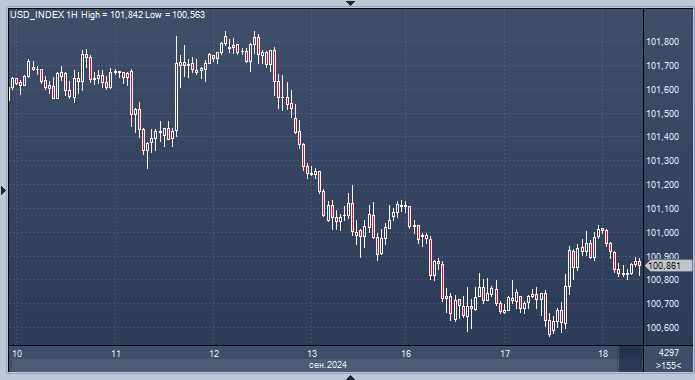Screen dimensions: 695x380
Task: Select date 11 on the time axis
Action: [116, 353]
